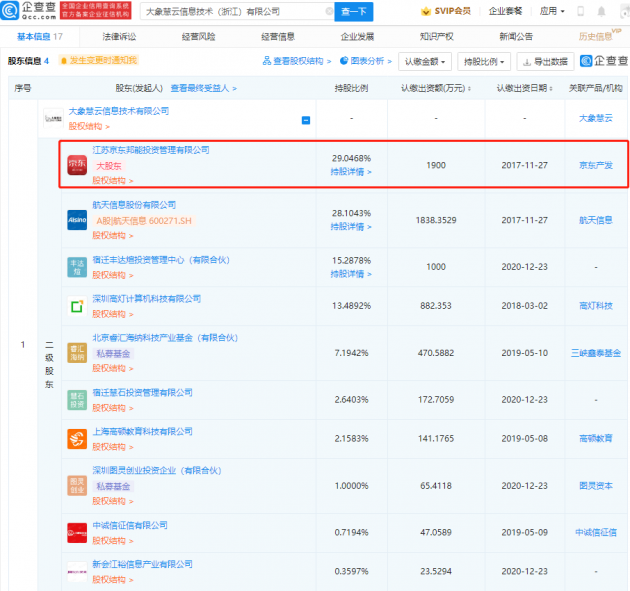630x591 pixels.
Task: Open 查看最终受益人 link
Action: [x=203, y=88]
